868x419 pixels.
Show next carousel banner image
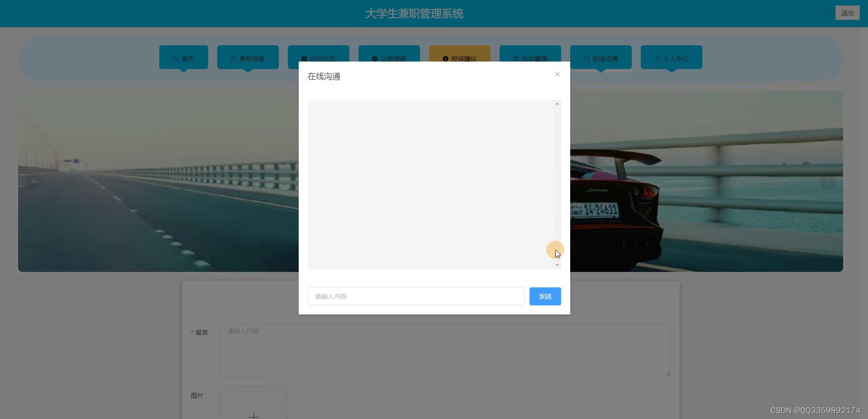(827, 181)
